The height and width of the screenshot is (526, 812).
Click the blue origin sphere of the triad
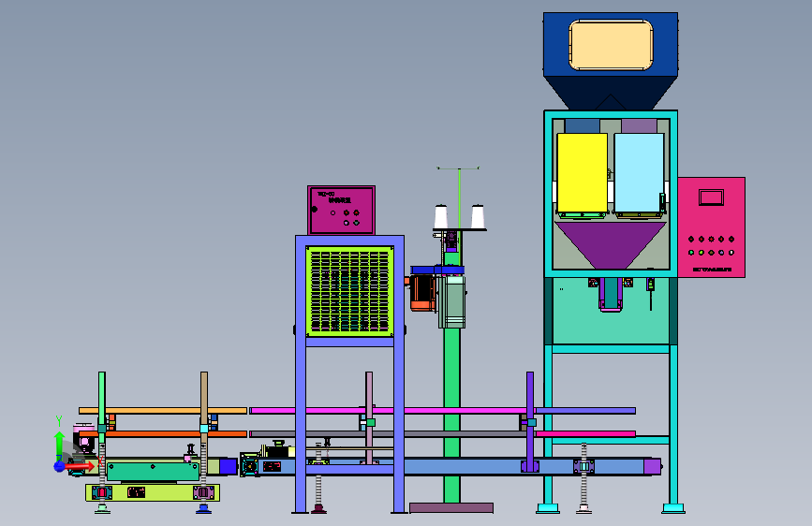coord(59,466)
